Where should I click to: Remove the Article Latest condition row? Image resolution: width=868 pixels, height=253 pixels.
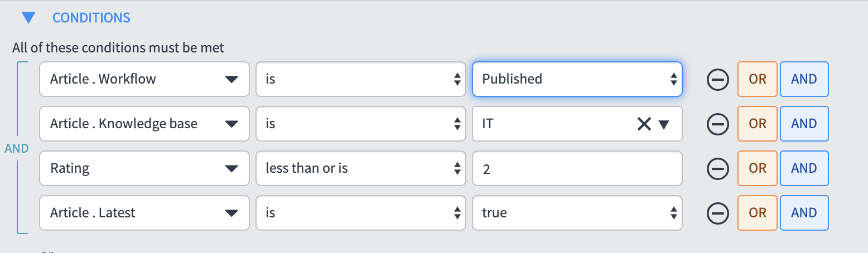718,213
